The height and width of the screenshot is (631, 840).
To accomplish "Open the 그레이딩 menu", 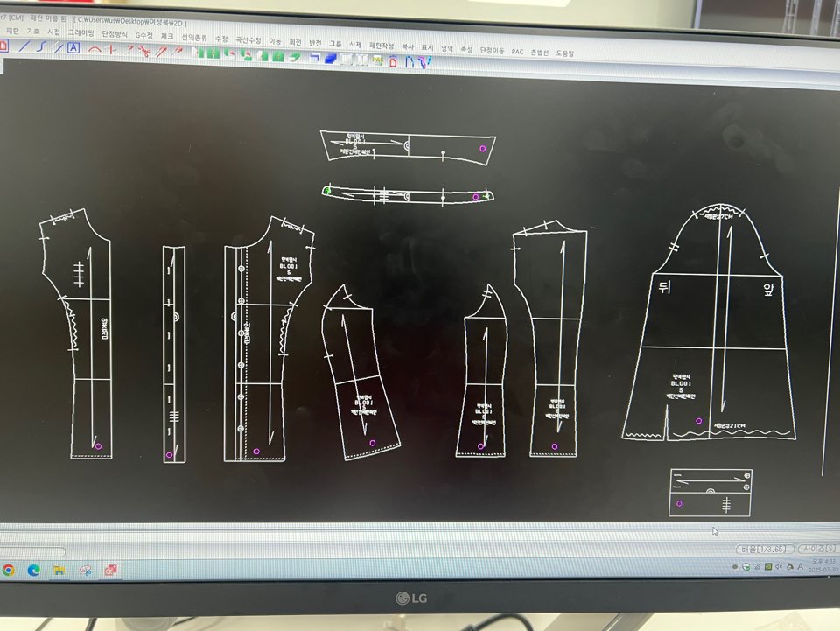I will coord(81,32).
